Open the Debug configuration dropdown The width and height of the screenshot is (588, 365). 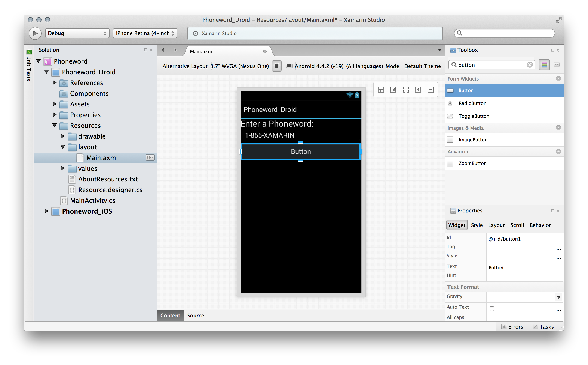coord(77,33)
